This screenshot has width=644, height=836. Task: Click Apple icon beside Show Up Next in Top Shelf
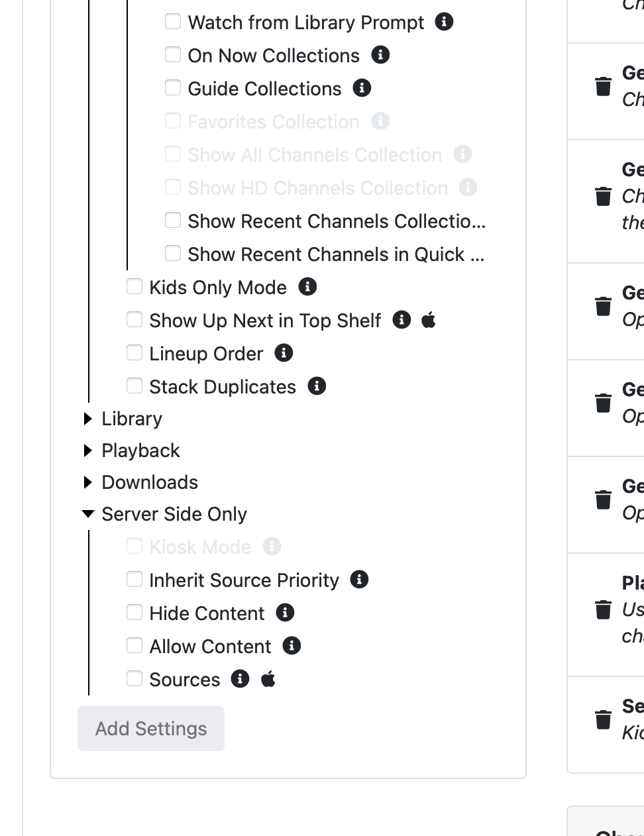pos(429,321)
